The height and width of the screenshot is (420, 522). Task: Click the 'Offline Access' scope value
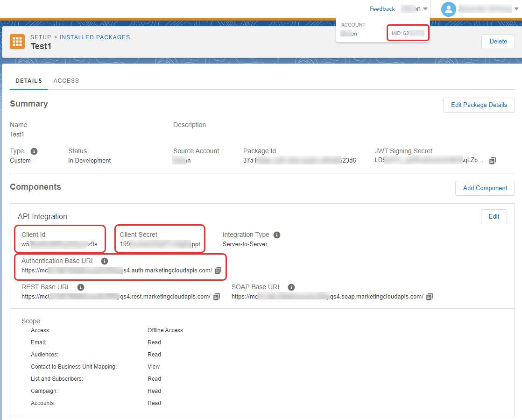165,330
